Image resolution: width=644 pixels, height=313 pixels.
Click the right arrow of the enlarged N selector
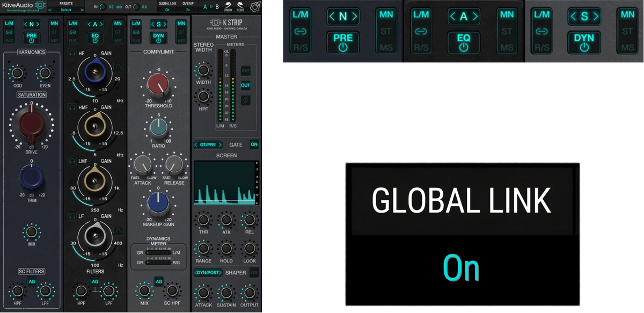pyautogui.click(x=354, y=17)
